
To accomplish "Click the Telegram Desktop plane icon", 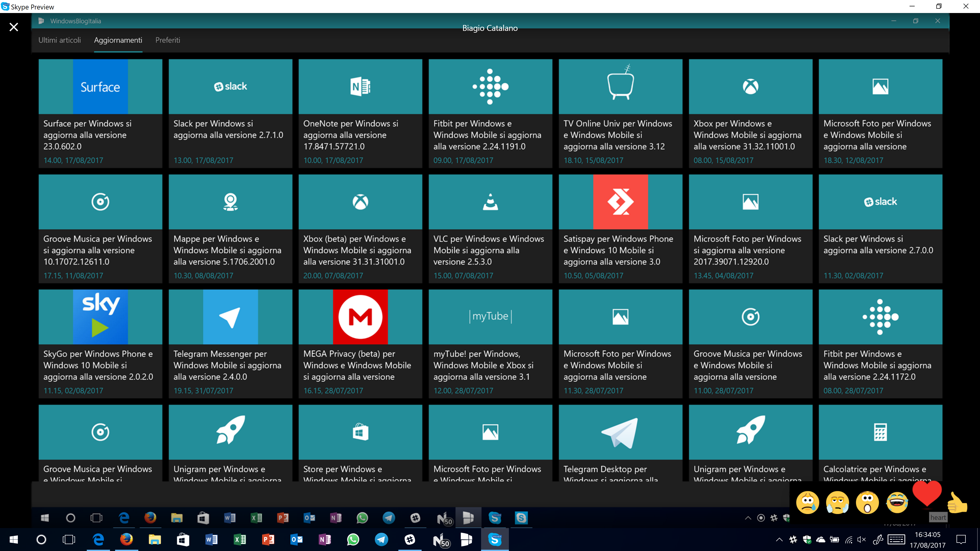I will 620,433.
